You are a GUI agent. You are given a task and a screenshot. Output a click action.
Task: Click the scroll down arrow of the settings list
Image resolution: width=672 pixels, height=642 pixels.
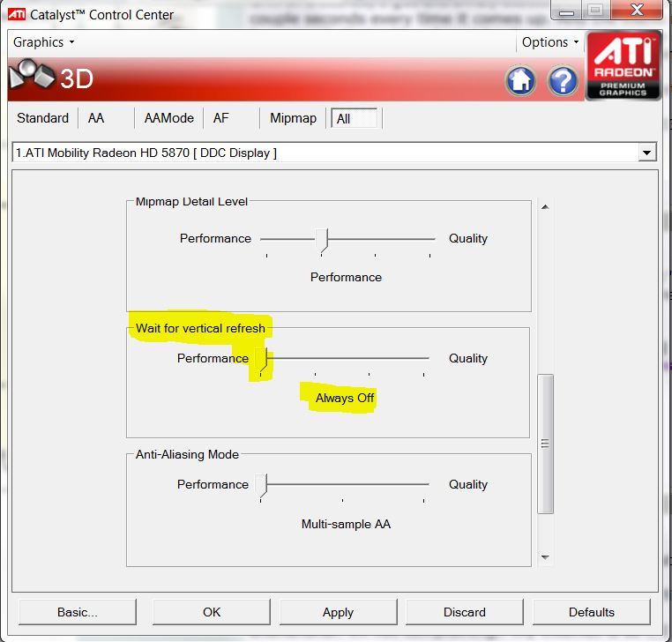545,557
